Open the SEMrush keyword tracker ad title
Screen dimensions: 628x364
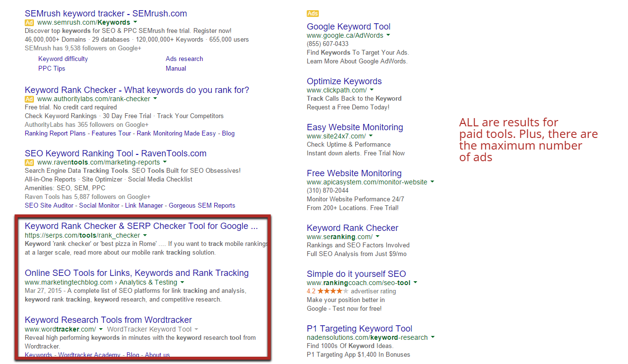106,14
